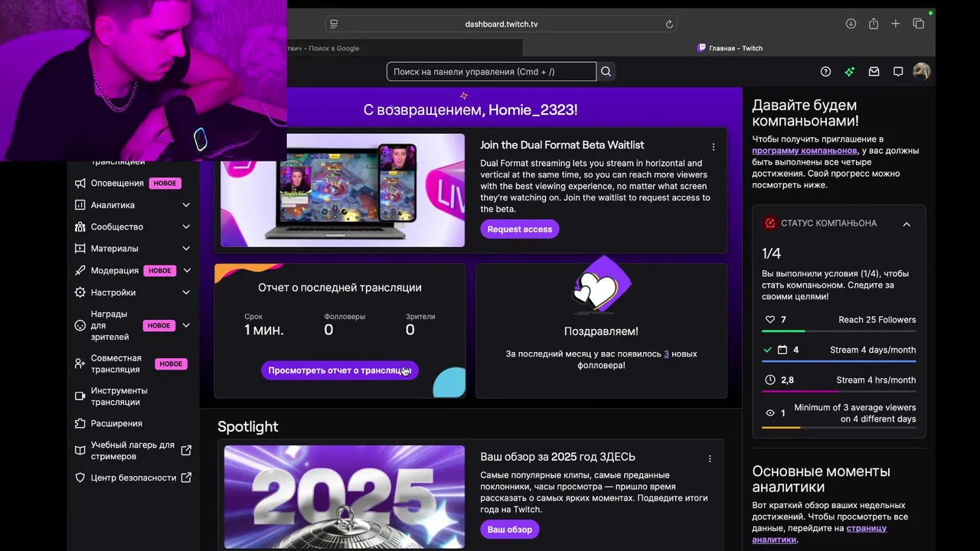The height and width of the screenshot is (551, 980).
Task: Click the 3 new followers link
Action: coord(666,354)
